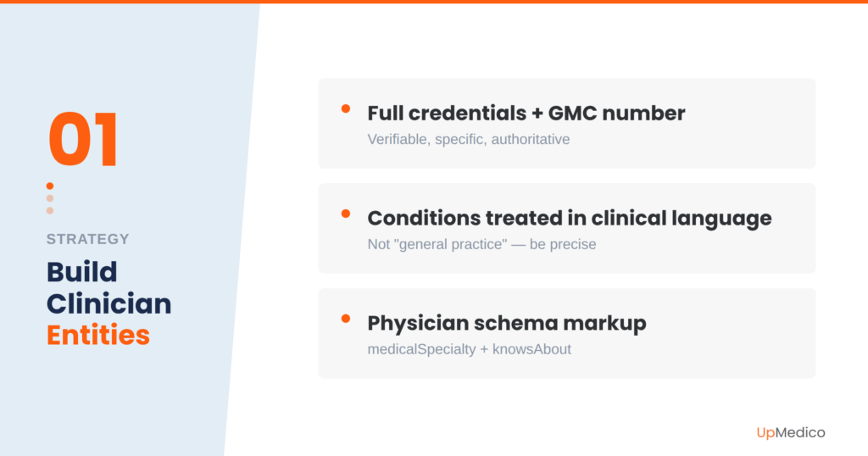Click the Verifiable, specific, authoritative subtitle
868x456 pixels.
click(468, 139)
